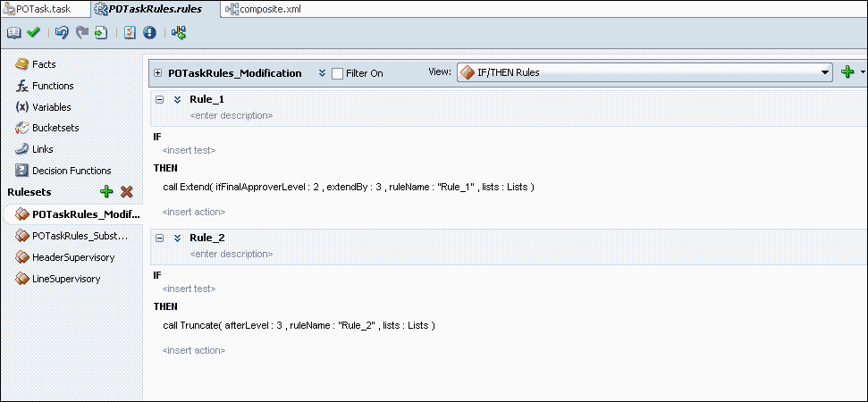Screen dimensions: 868x402
Task: Click the call Truncate action line
Action: [299, 325]
